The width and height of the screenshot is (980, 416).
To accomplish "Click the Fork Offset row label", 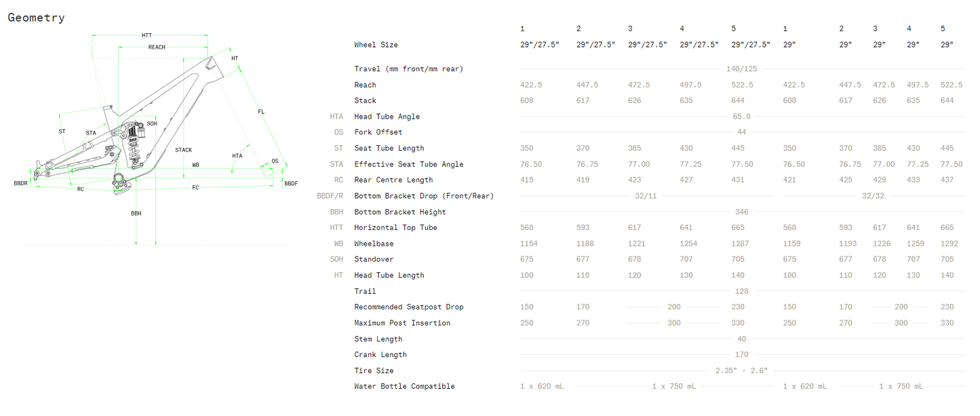I will pos(378,132).
